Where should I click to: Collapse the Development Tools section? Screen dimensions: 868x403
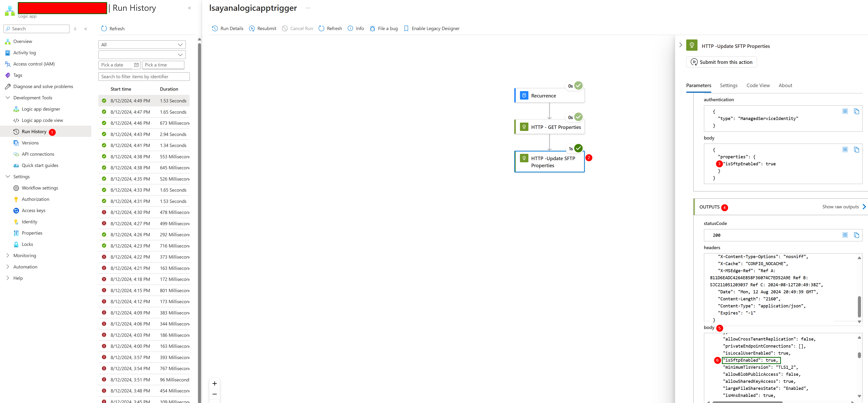coord(8,97)
